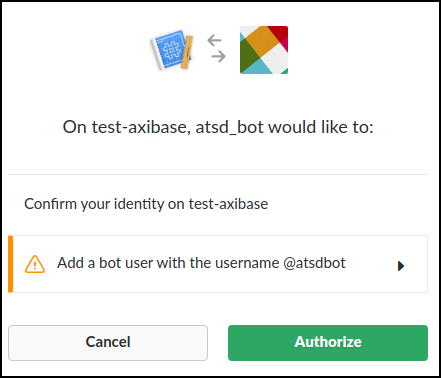
Task: Click the orange warning triangle icon
Action: [x=35, y=264]
